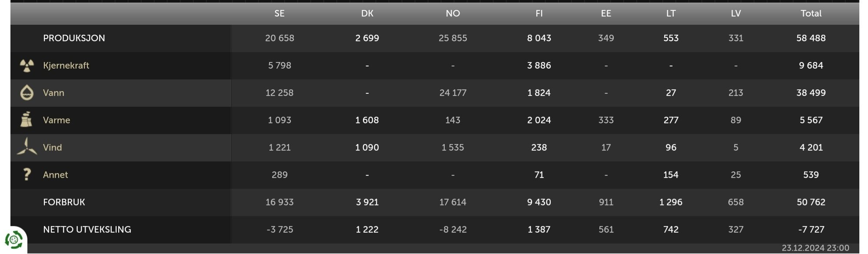
Task: Select the Kjernekraft row label
Action: click(x=66, y=66)
